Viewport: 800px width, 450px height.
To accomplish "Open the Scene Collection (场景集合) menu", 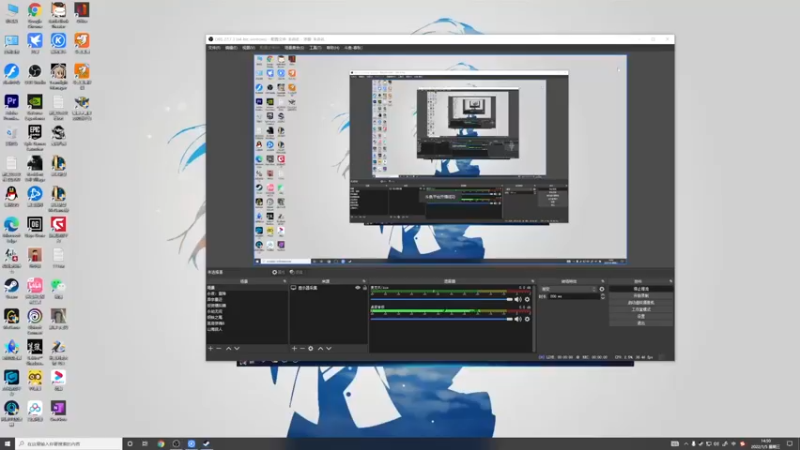I will click(x=294, y=48).
